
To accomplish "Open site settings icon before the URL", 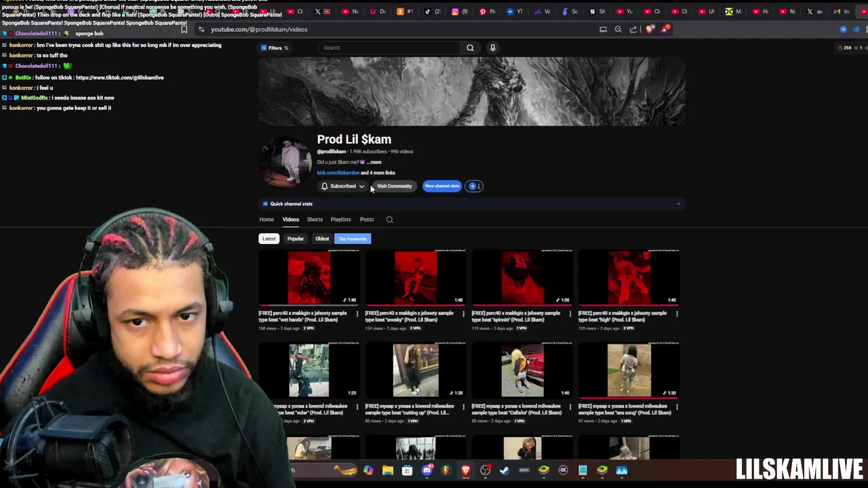I will click(201, 29).
